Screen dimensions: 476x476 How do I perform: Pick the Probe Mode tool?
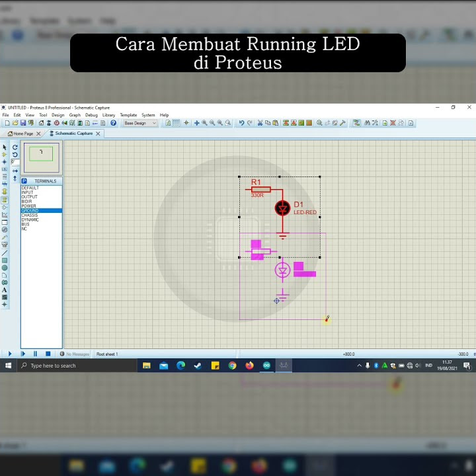(5, 237)
